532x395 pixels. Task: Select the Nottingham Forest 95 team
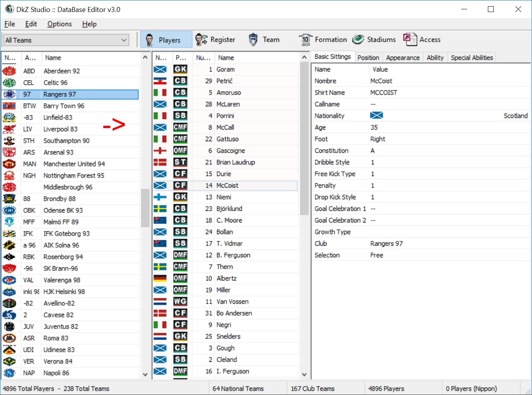(x=70, y=176)
